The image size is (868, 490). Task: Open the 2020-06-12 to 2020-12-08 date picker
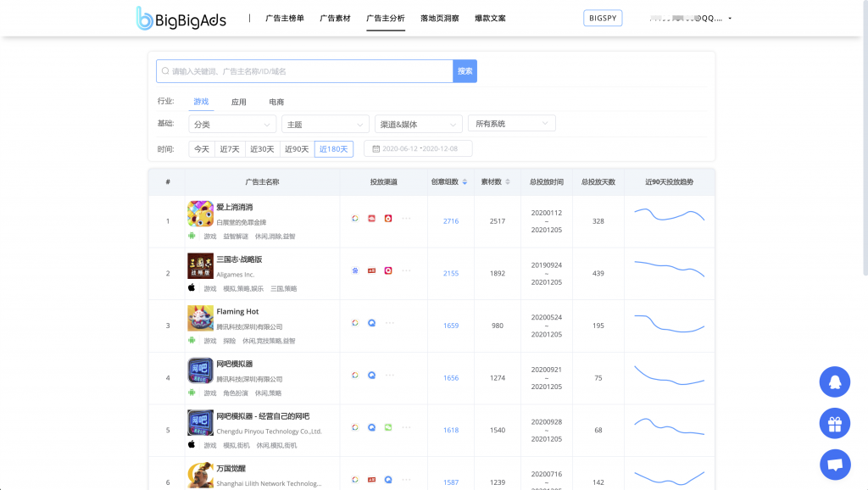(x=418, y=148)
